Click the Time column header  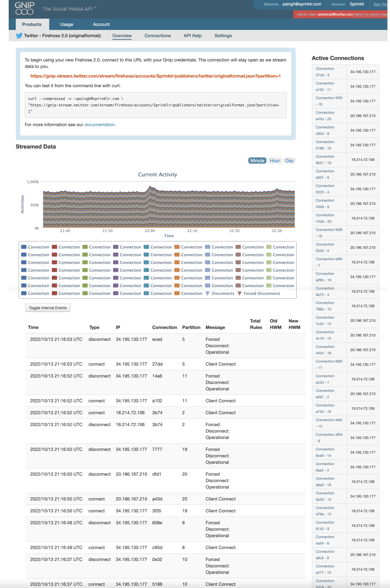(33, 328)
